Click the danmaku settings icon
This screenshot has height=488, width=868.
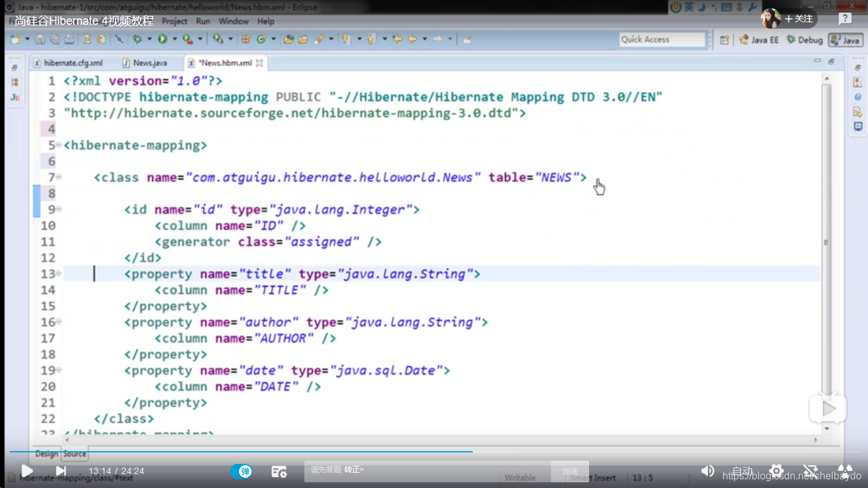tap(279, 471)
